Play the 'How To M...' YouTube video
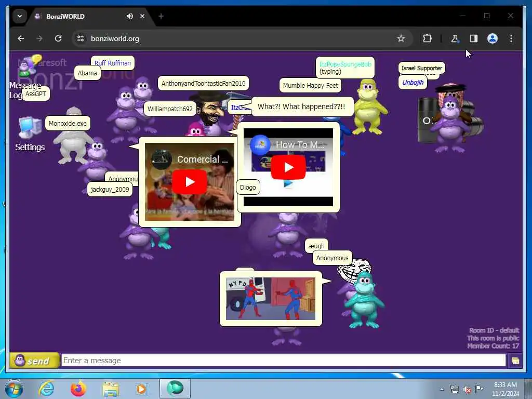 288,167
